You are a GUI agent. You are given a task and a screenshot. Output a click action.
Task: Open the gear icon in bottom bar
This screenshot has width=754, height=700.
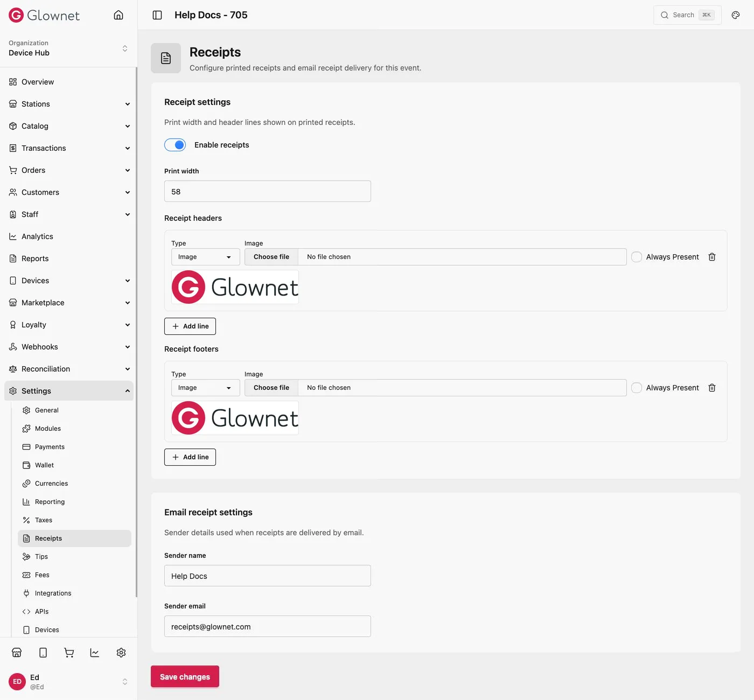click(x=121, y=653)
